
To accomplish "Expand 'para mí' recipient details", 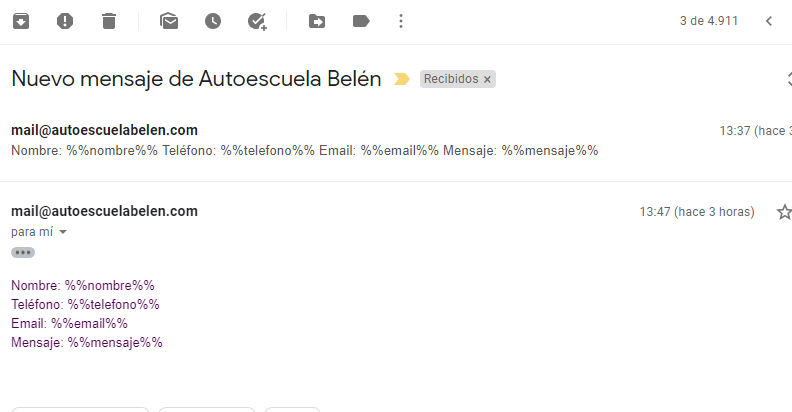I will point(63,232).
